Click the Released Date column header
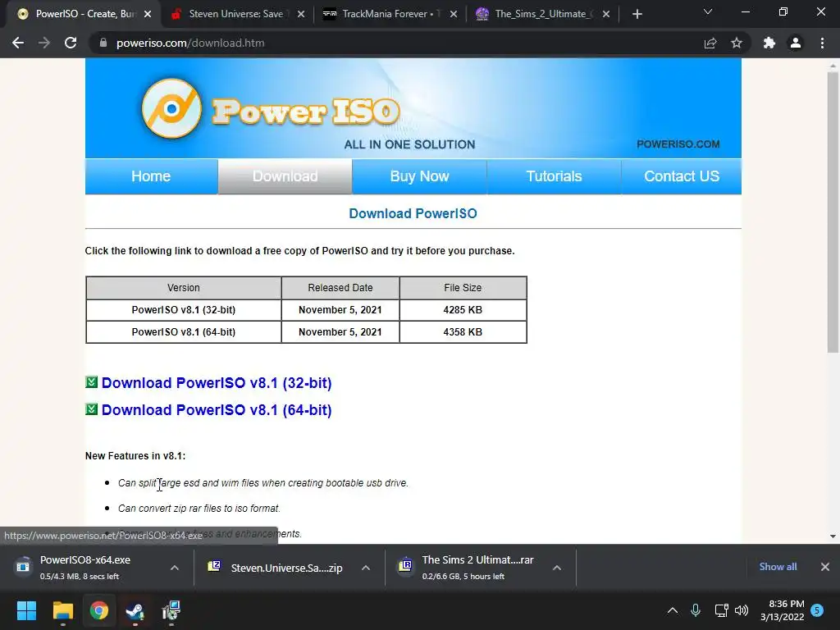 pos(340,288)
